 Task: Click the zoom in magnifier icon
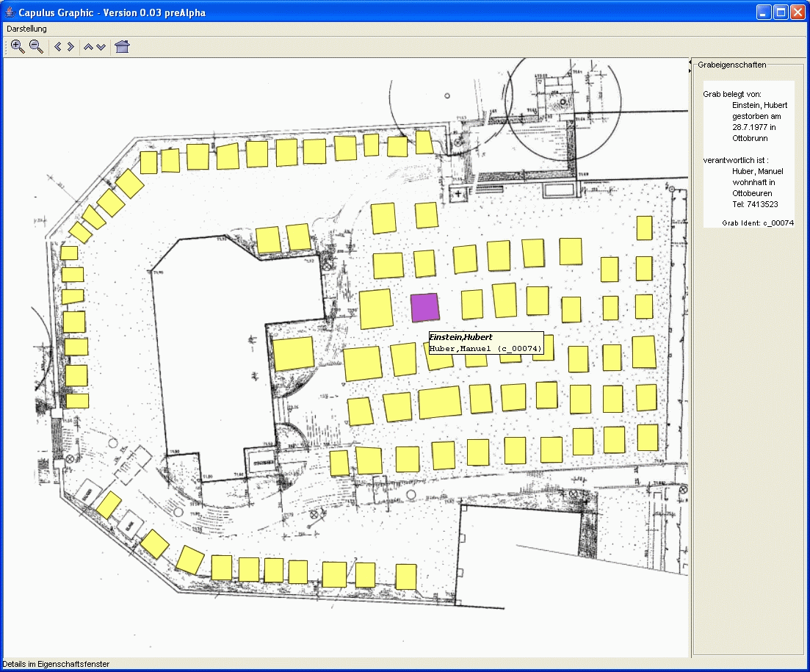coord(17,46)
